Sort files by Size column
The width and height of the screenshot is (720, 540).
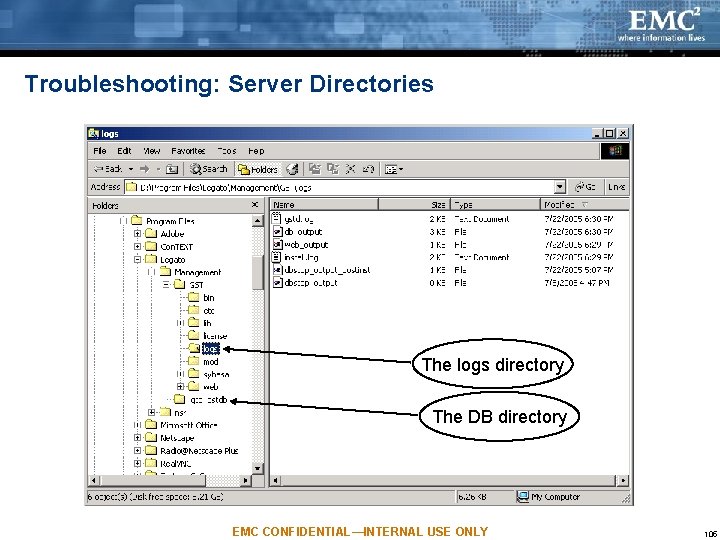coord(414,205)
